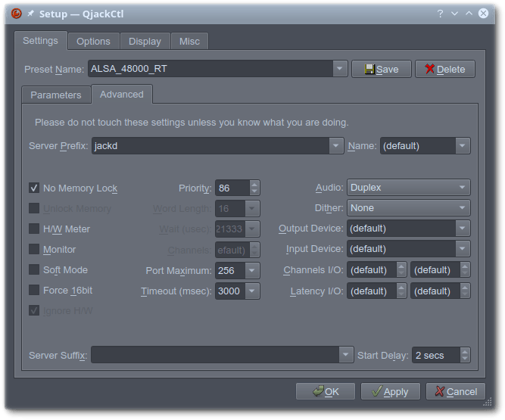Open the Wait (usec) dropdown

point(252,229)
